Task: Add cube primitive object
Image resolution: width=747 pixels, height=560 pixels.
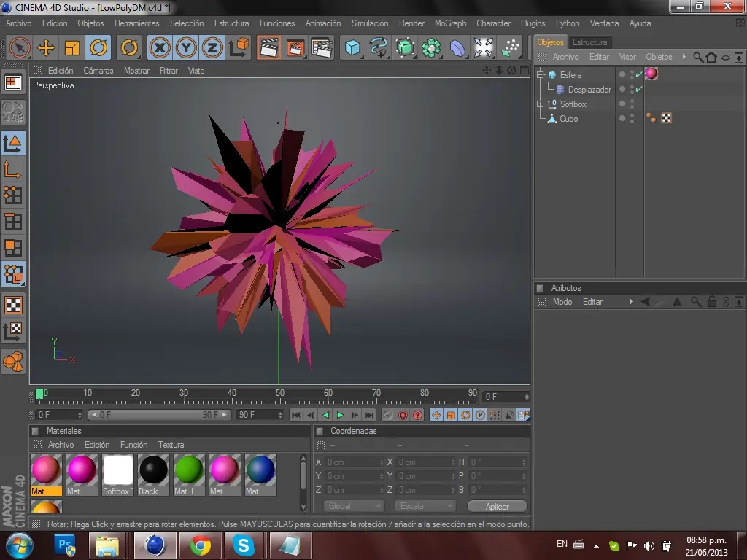Action: point(352,47)
